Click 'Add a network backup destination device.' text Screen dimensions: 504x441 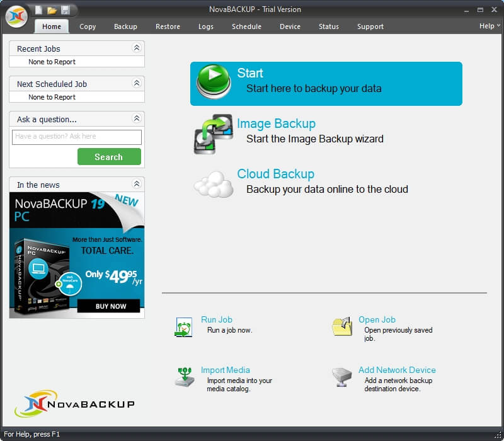click(x=398, y=385)
